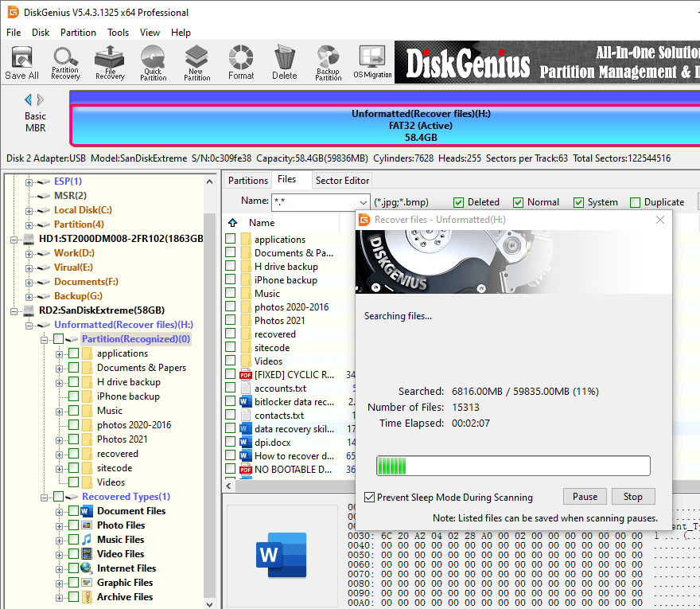Pause the file scanning
Image resolution: width=700 pixels, height=609 pixels.
tap(585, 496)
